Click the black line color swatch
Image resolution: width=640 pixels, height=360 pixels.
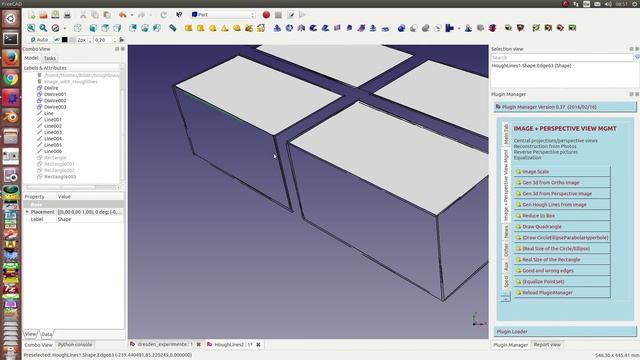pyautogui.click(x=64, y=40)
